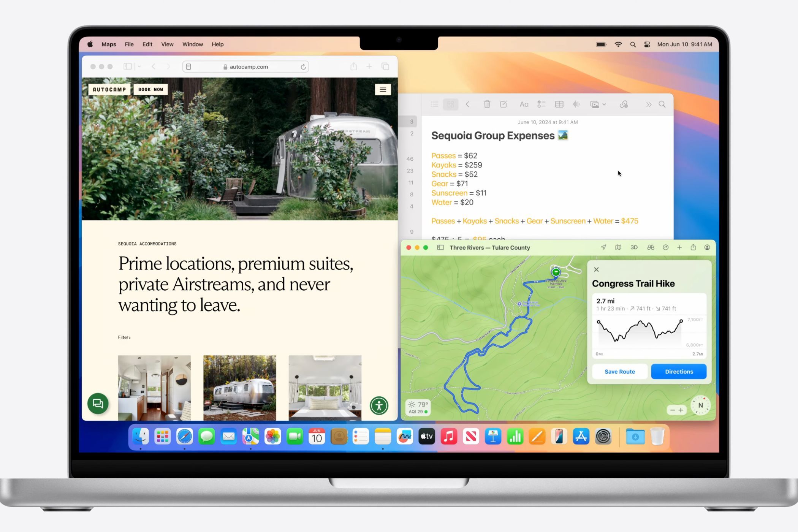Click the Directions button for Congress Trail Hike

(679, 371)
